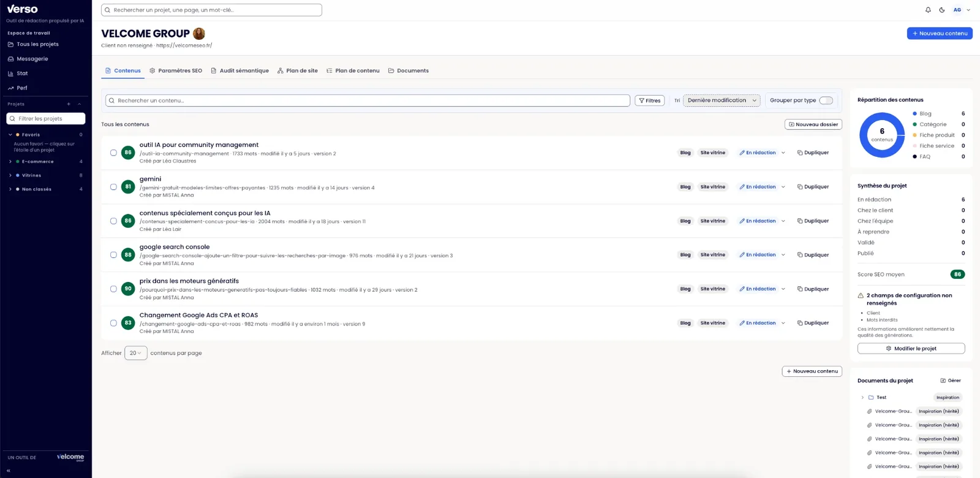This screenshot has width=980, height=478.
Task: Expand the Test folder in Documents du projet
Action: tap(862, 398)
